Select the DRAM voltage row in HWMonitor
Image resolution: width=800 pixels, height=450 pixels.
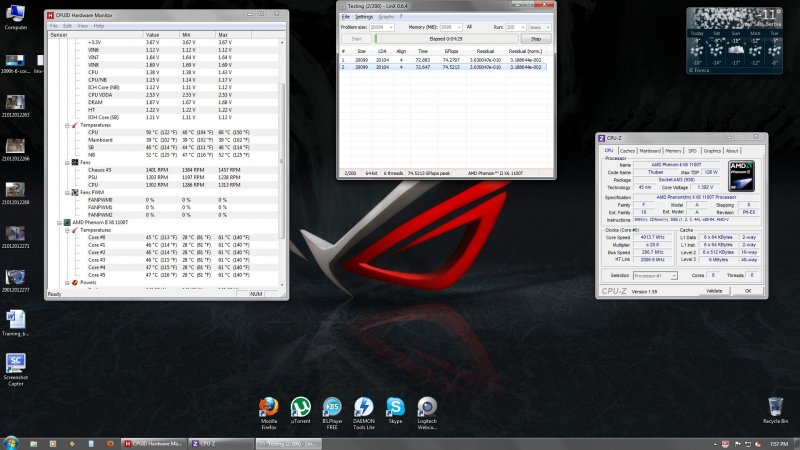(163, 103)
